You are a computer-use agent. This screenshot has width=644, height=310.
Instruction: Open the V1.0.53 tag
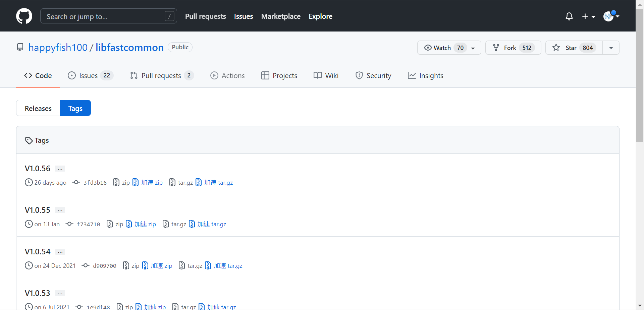(x=38, y=293)
